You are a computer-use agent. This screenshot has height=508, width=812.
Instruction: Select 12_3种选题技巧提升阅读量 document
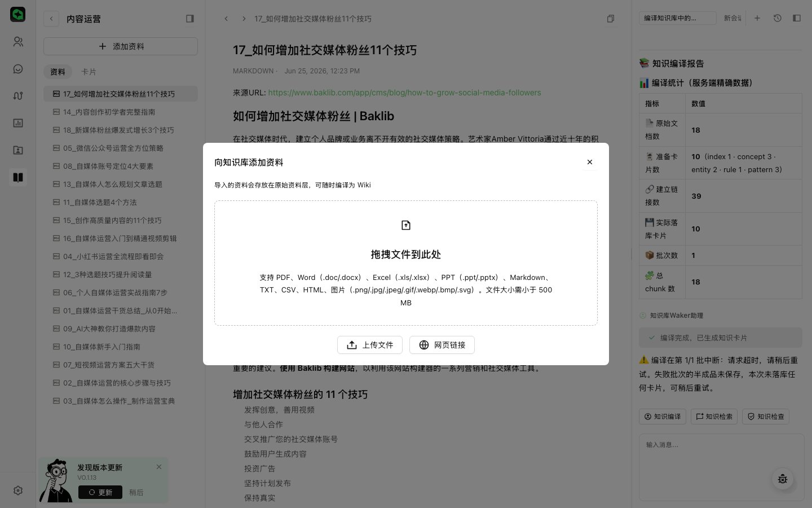coord(121,274)
